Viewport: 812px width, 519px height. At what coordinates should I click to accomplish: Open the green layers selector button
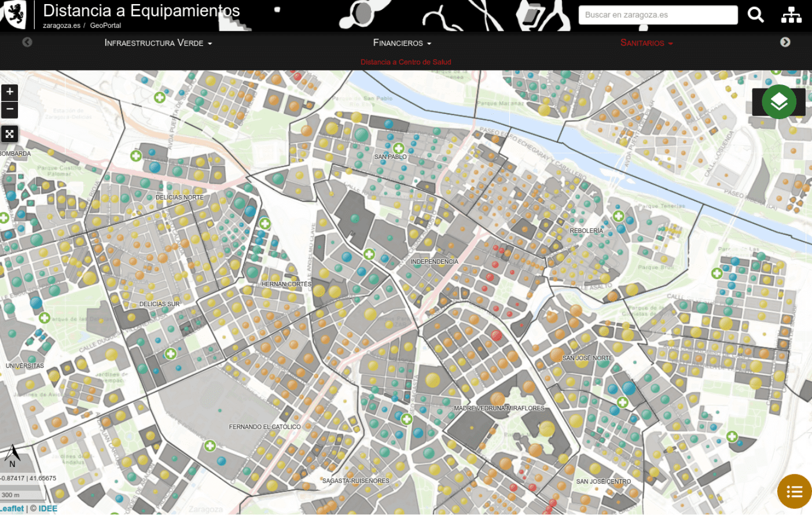(x=778, y=102)
